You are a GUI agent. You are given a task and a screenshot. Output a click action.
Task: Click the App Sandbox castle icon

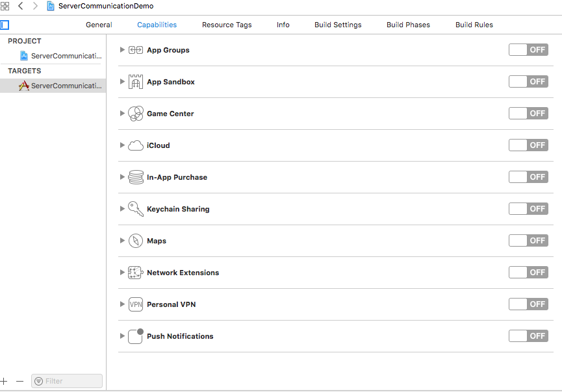click(136, 82)
